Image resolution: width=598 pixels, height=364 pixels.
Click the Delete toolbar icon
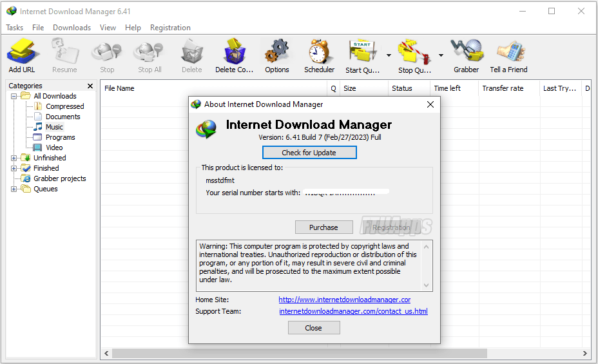(x=192, y=52)
